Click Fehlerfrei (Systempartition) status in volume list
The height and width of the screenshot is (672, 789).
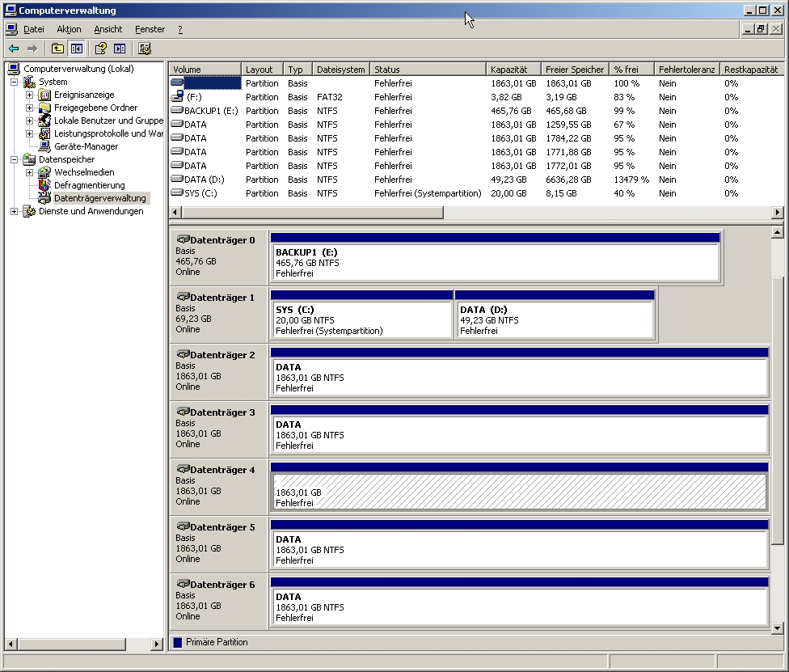pos(428,193)
